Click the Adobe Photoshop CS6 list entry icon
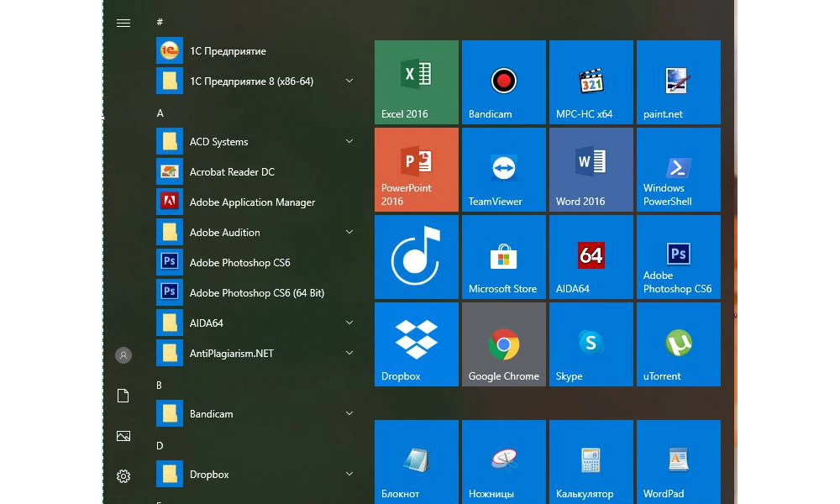The height and width of the screenshot is (504, 840). coord(170,262)
